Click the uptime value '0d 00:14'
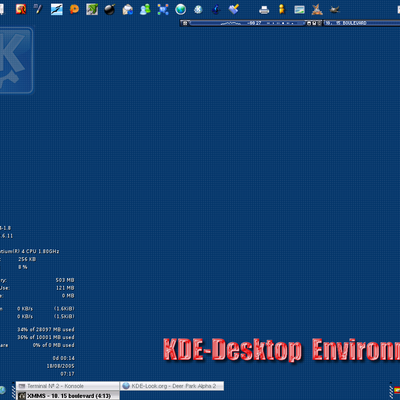This screenshot has height=400, width=400. (x=64, y=358)
